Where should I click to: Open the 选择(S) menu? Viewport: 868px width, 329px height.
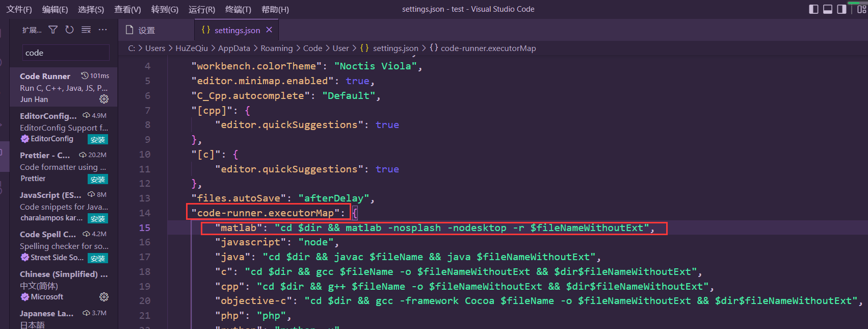(x=91, y=9)
